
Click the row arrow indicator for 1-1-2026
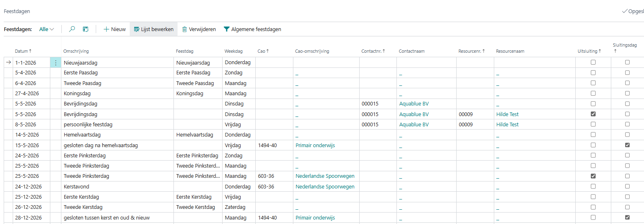coord(9,63)
